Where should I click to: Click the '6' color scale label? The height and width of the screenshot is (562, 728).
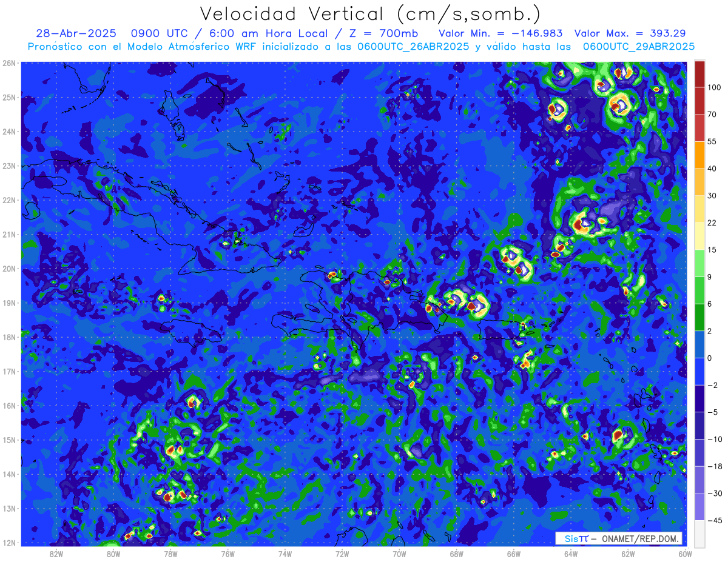tap(710, 304)
